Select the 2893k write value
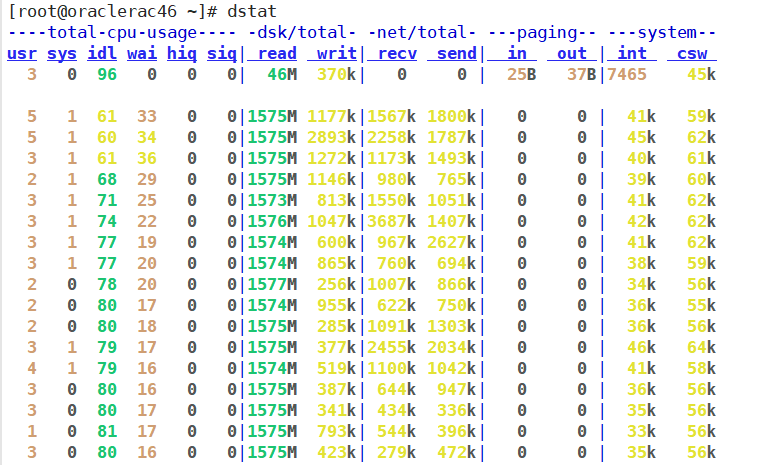This screenshot has width=780, height=465. [332, 137]
